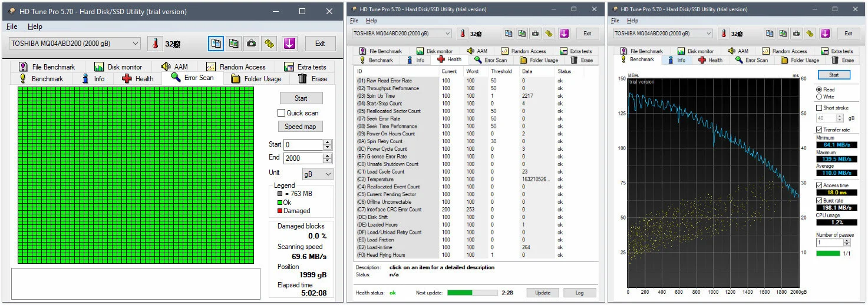Image resolution: width=868 pixels, height=305 pixels.
Task: Click purple down-arrow icon in left window toolbar
Action: tap(289, 44)
